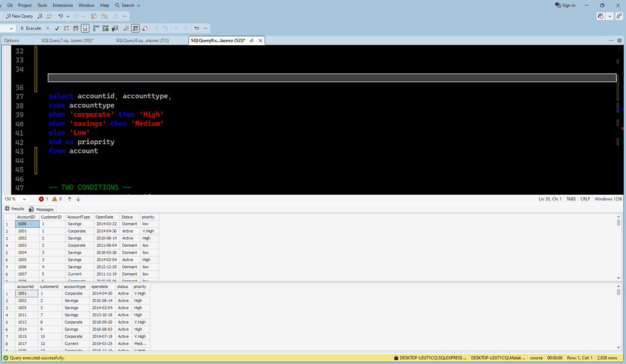The width and height of the screenshot is (626, 364).
Task: Expand the Undo history dropdown arrow
Action: click(68, 16)
